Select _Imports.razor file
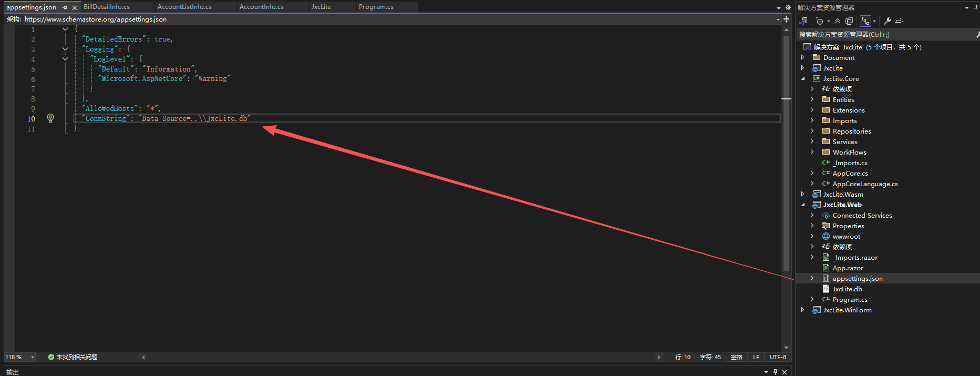This screenshot has width=980, height=376. 855,257
